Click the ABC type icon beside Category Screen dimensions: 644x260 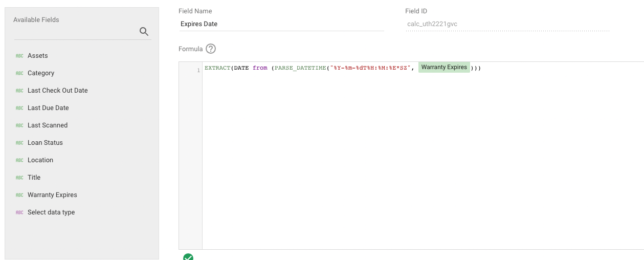19,73
